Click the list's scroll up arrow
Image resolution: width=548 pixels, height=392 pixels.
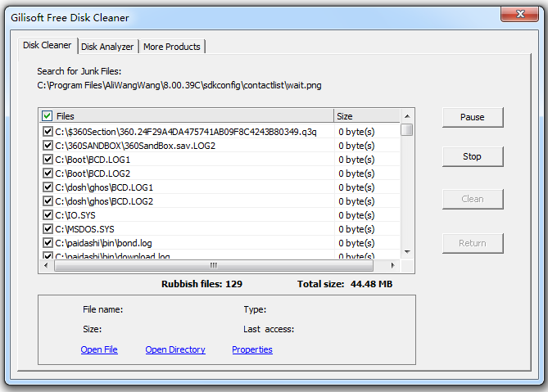coord(407,116)
